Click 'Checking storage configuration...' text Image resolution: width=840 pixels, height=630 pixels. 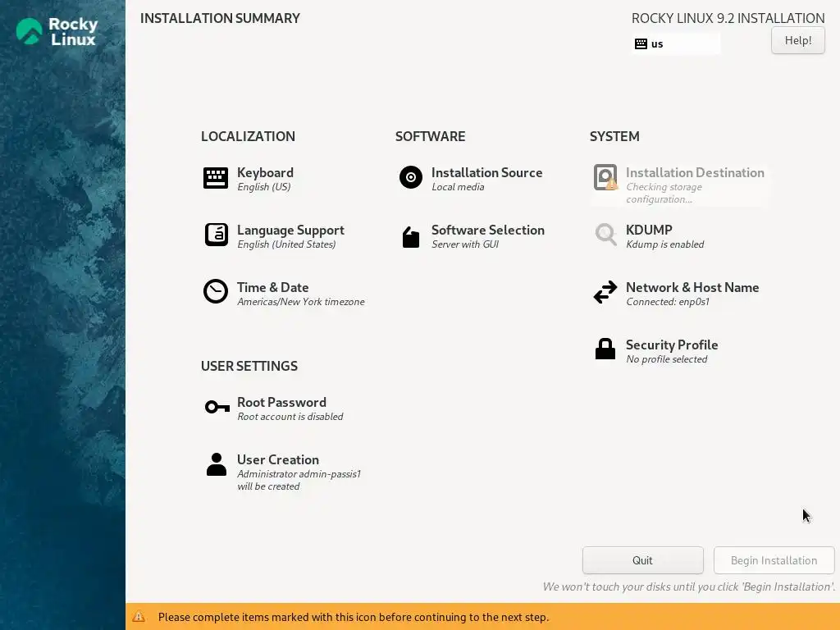(x=664, y=193)
